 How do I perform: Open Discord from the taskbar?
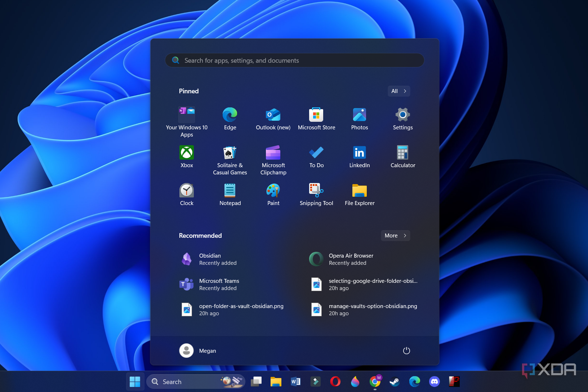coord(434,382)
